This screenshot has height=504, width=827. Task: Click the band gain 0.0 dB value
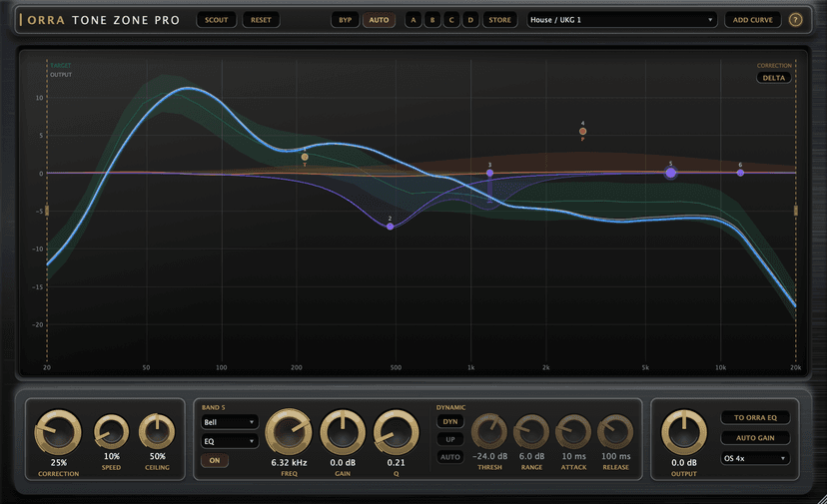coord(343,462)
